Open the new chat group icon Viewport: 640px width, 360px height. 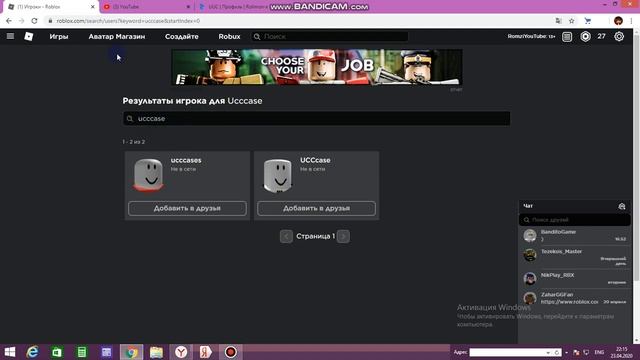tap(622, 207)
